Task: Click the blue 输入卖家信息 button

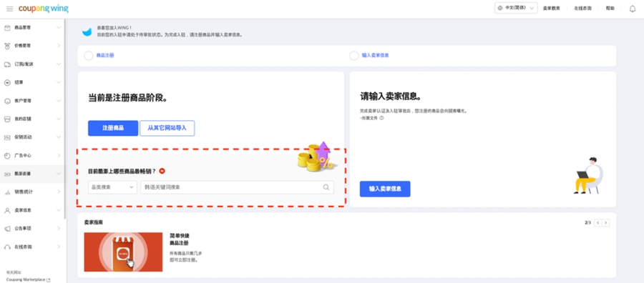Action: point(385,189)
